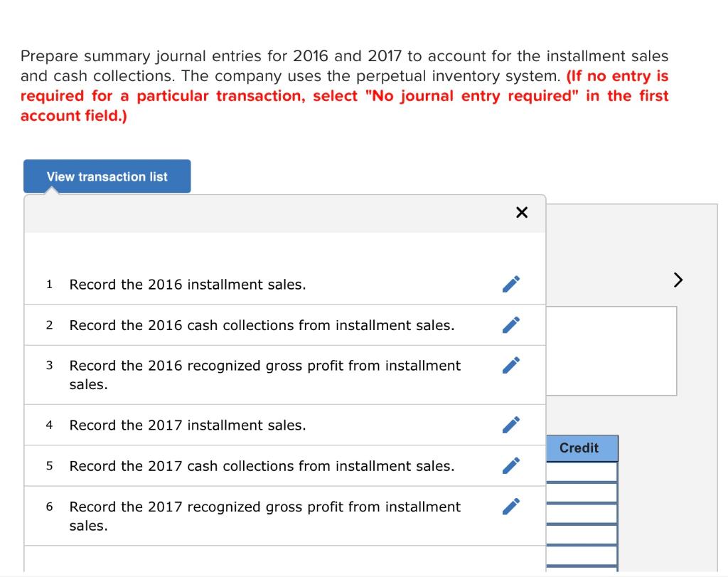This screenshot has height=577, width=728.
Task: Select the bottom Credit input cell
Action: tap(580, 556)
